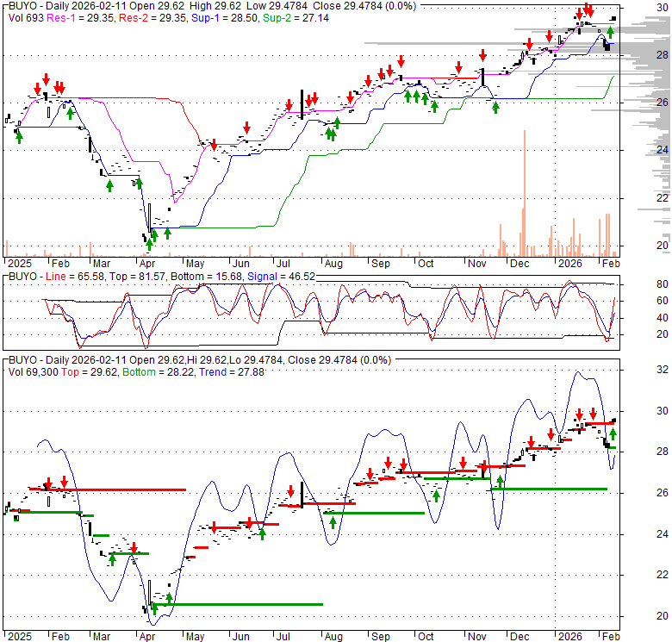Click the tallest December volume spike bar
The width and height of the screenshot is (672, 642).
[x=525, y=193]
